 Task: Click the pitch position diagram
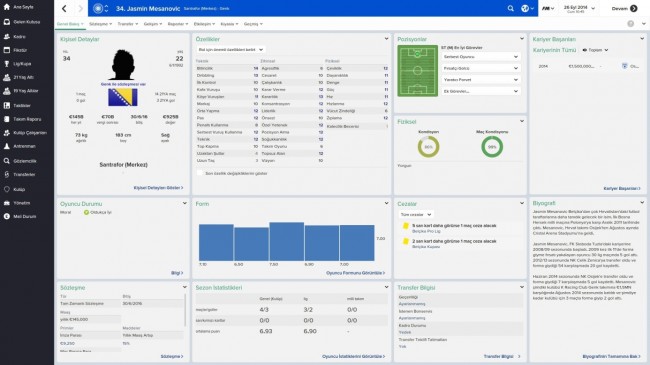tap(417, 71)
